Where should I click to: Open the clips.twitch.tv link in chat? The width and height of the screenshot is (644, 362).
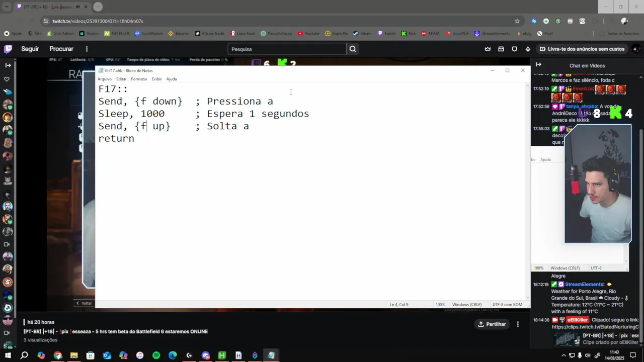click(x=595, y=327)
